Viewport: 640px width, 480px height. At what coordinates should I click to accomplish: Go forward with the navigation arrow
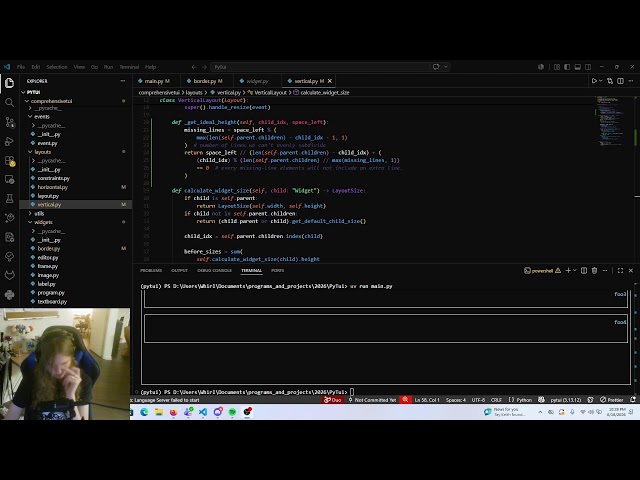(204, 67)
